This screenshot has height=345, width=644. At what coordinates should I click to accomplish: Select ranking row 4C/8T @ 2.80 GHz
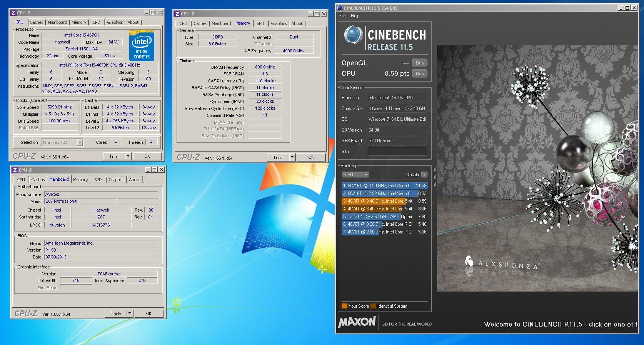pos(385,232)
